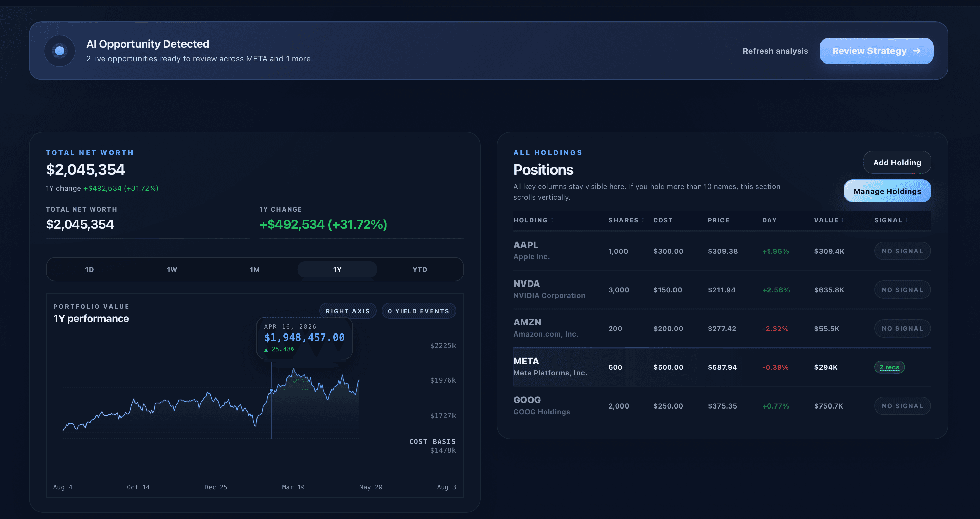This screenshot has height=519, width=980.
Task: Click NVDA value $635.8K
Action: [x=829, y=290]
